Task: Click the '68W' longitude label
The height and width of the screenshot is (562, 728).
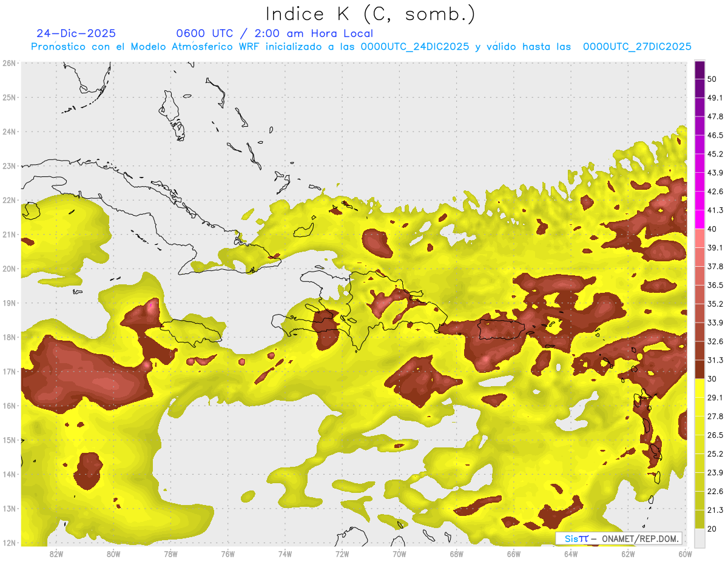Action: point(457,554)
